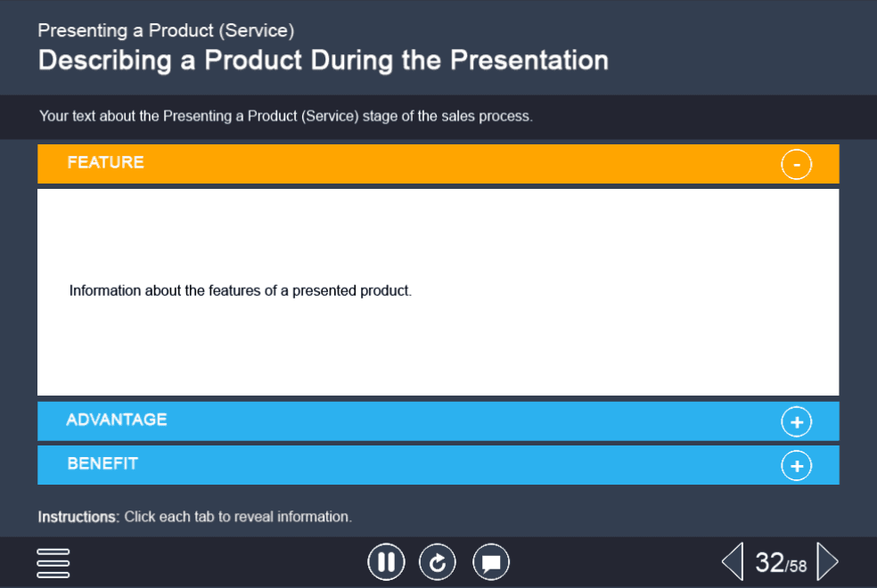Click the current slide number 32
877x588 pixels.
(x=769, y=562)
